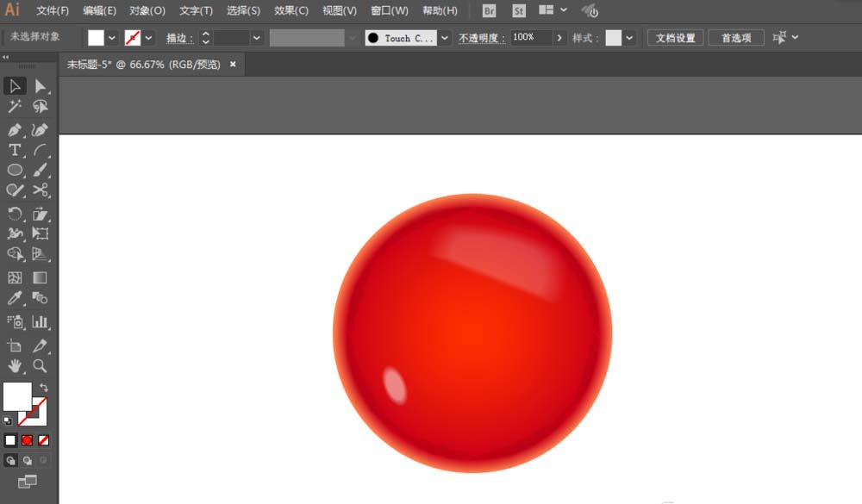This screenshot has height=504, width=862.
Task: Open control bar fill color dropdown
Action: 112,38
